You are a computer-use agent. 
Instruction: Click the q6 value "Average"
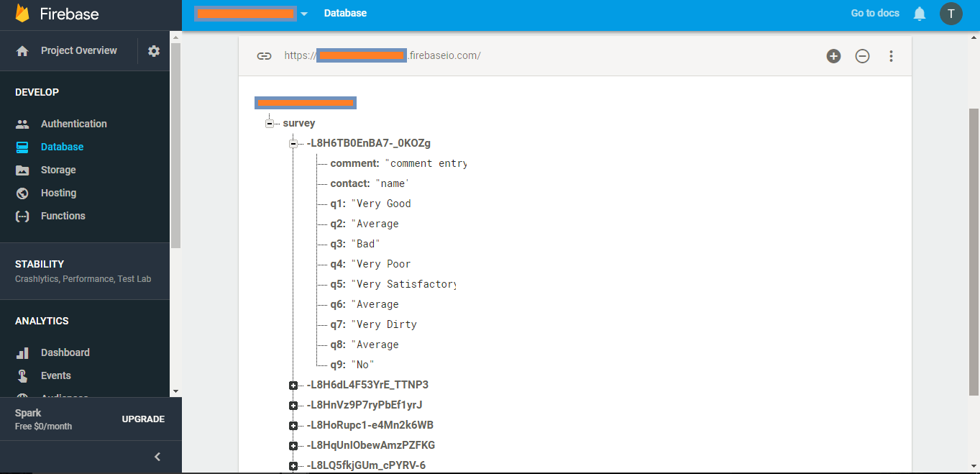(x=375, y=304)
